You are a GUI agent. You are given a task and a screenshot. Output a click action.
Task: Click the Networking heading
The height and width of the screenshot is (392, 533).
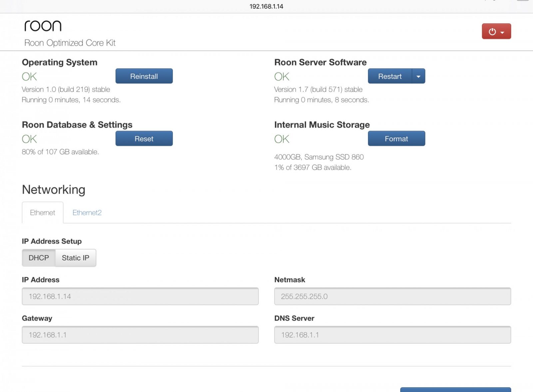coord(54,190)
